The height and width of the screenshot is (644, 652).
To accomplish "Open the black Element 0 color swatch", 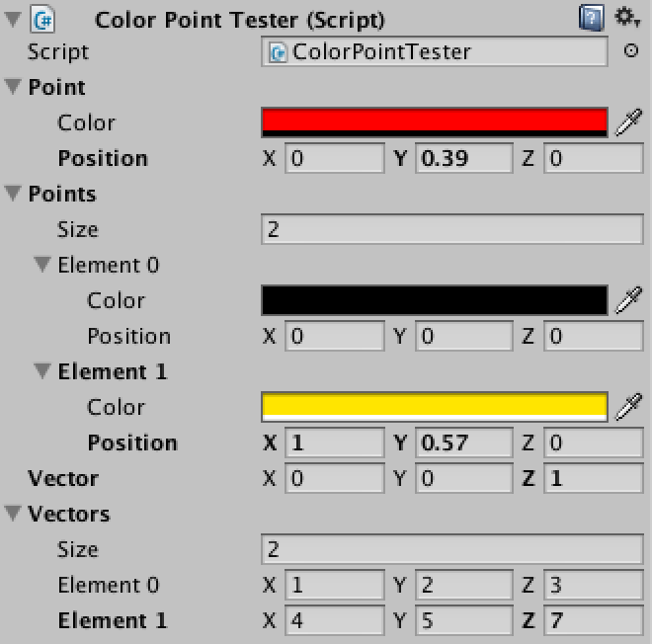I will tap(434, 300).
